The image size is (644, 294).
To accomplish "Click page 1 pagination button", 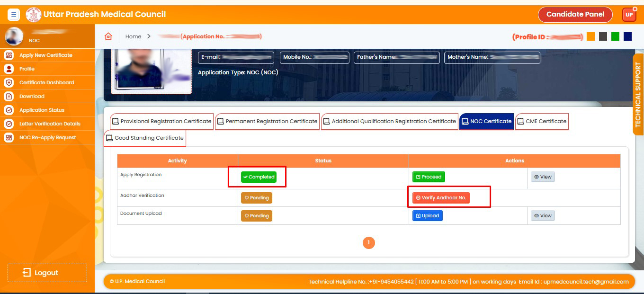I will 368,243.
